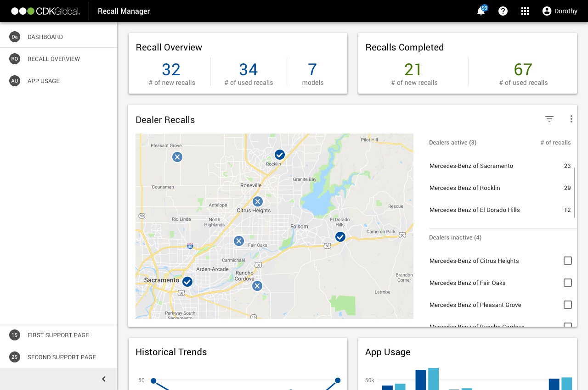Click the Dealers active (3) header
The width and height of the screenshot is (588, 390).
[452, 143]
